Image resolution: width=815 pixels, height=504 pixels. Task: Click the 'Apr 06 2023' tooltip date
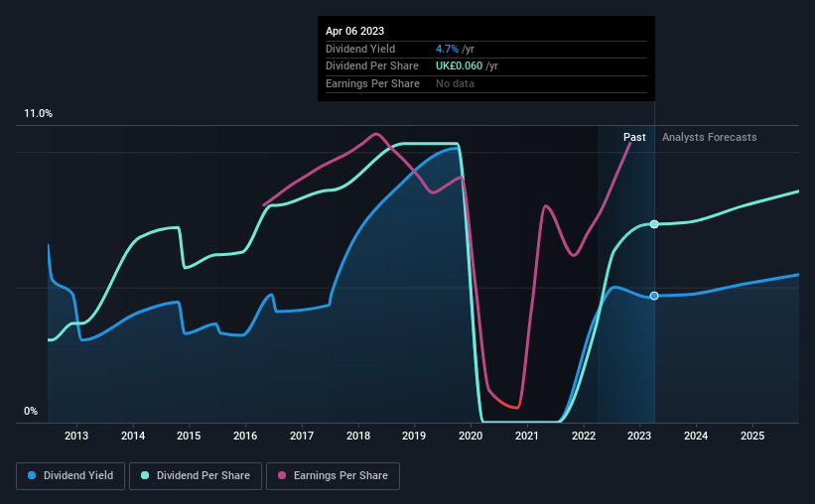(355, 31)
